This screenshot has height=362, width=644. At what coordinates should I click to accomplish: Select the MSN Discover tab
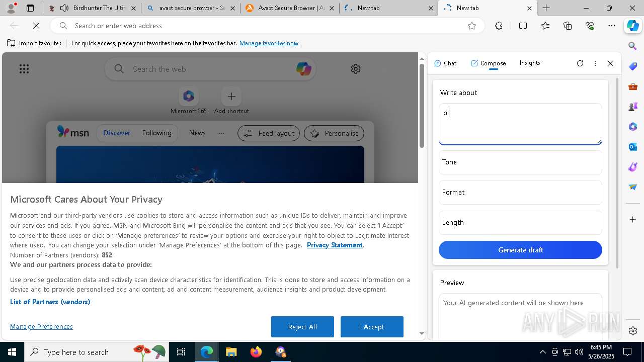click(117, 133)
